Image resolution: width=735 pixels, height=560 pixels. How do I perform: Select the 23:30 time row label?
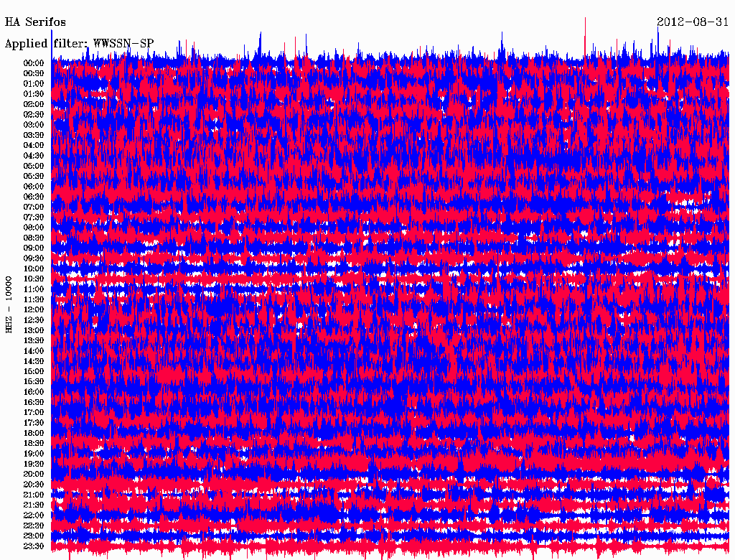pos(34,546)
